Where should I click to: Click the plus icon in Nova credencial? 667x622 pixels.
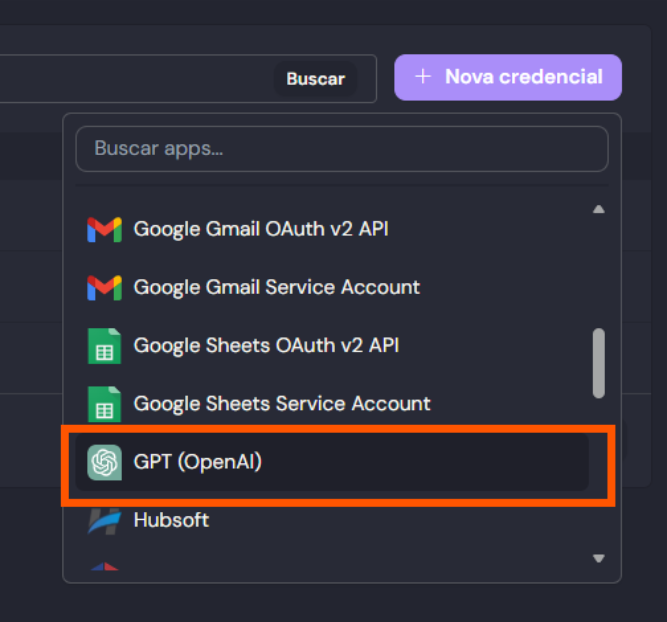coord(423,77)
